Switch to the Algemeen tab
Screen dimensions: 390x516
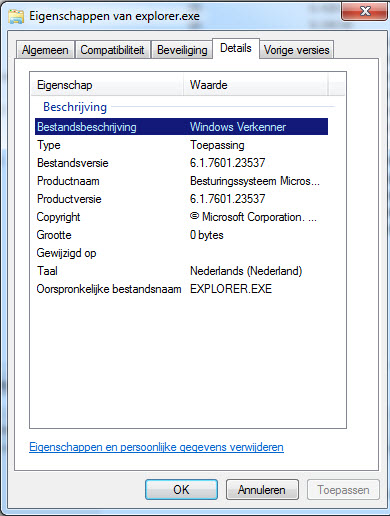coord(45,50)
